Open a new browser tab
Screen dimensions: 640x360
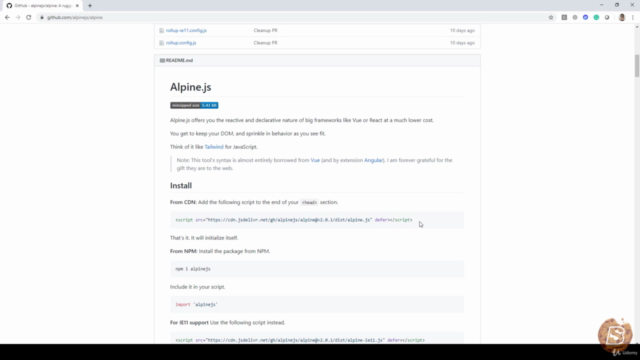[x=90, y=6]
